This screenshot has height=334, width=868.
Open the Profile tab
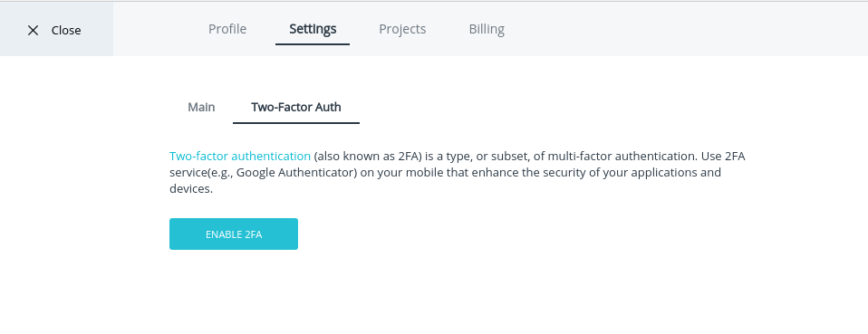(x=227, y=29)
